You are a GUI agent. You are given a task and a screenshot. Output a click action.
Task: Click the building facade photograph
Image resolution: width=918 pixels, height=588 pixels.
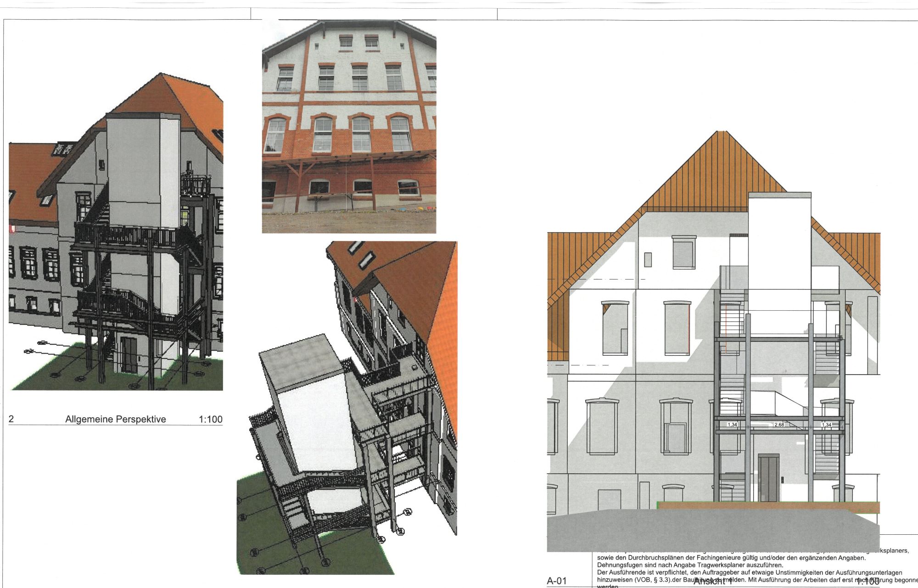(x=349, y=126)
